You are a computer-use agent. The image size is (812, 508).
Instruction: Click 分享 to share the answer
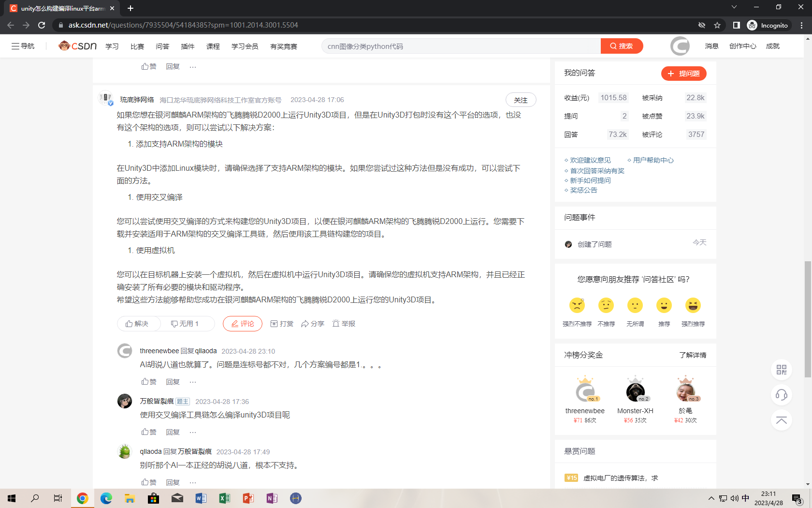(313, 324)
